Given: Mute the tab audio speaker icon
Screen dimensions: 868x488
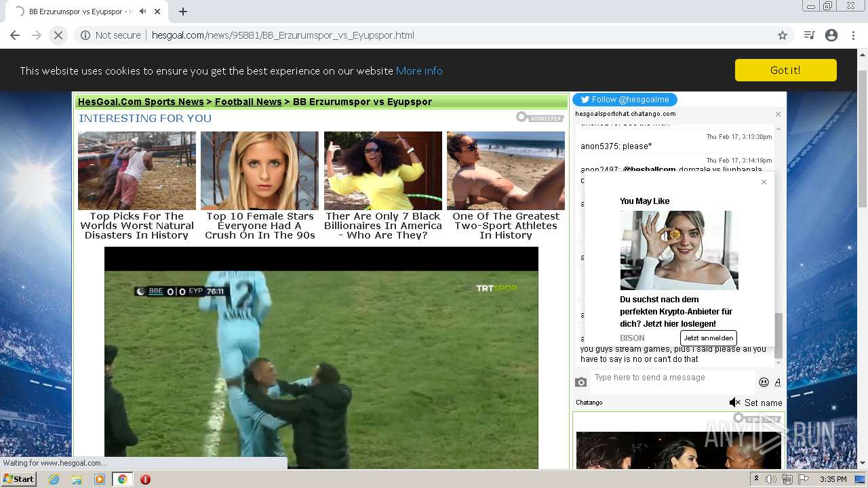Looking at the screenshot, I should coord(143,12).
